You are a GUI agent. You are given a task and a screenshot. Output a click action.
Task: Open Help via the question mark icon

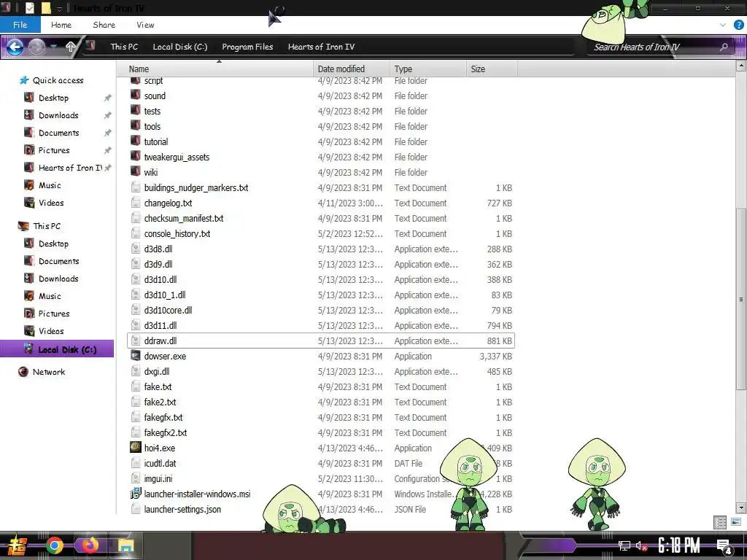point(738,25)
